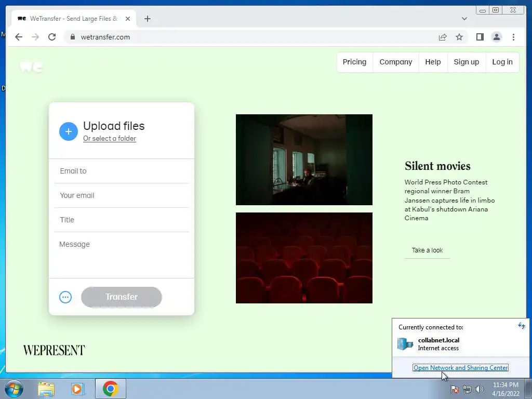Screen dimensions: 532x399
Task: Focus the Title input field
Action: (x=122, y=220)
